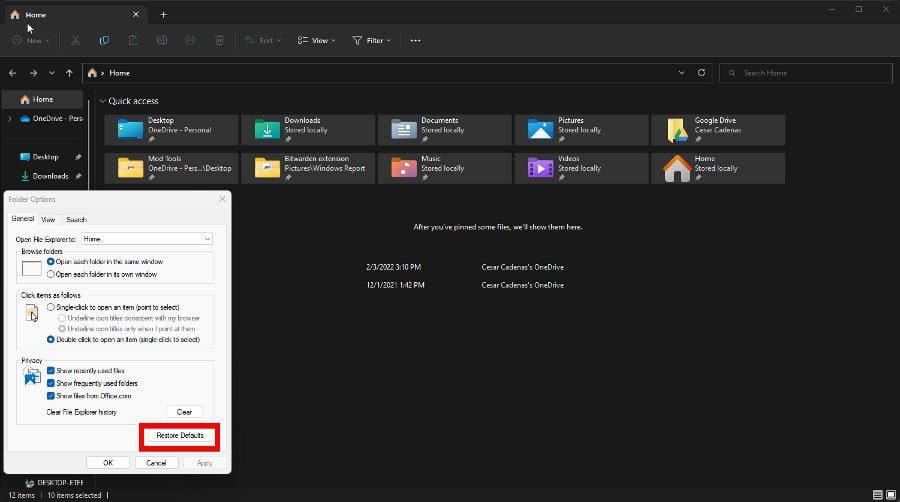Open address bar history dropdown arrow
Viewport: 900px width, 502px height.
681,73
